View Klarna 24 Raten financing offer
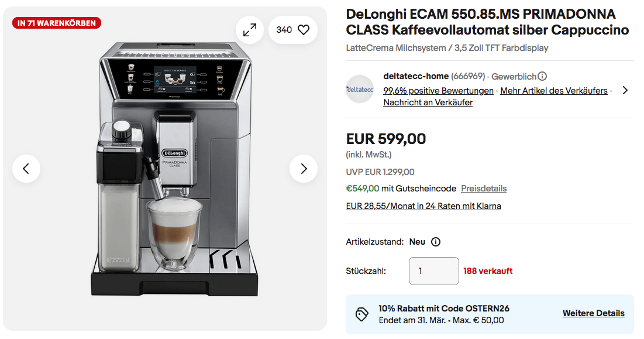 (423, 206)
